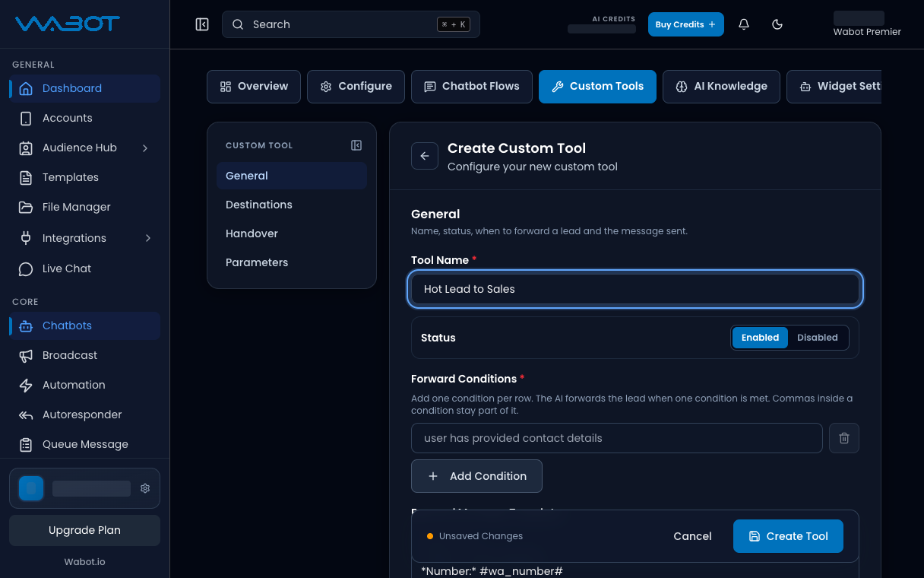Click the Audience Hub contact icon
The image size is (924, 578).
(x=26, y=148)
